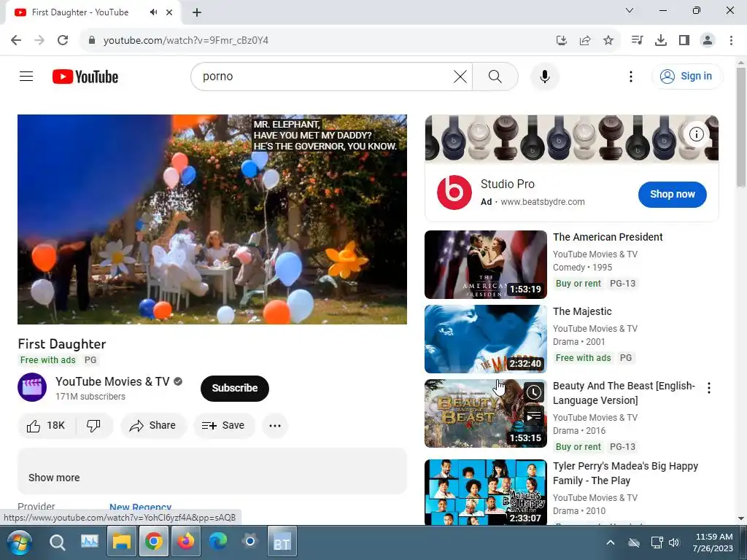Viewport: 747px width, 560px height.
Task: Open Microsoft Edge from taskbar
Action: click(217, 542)
